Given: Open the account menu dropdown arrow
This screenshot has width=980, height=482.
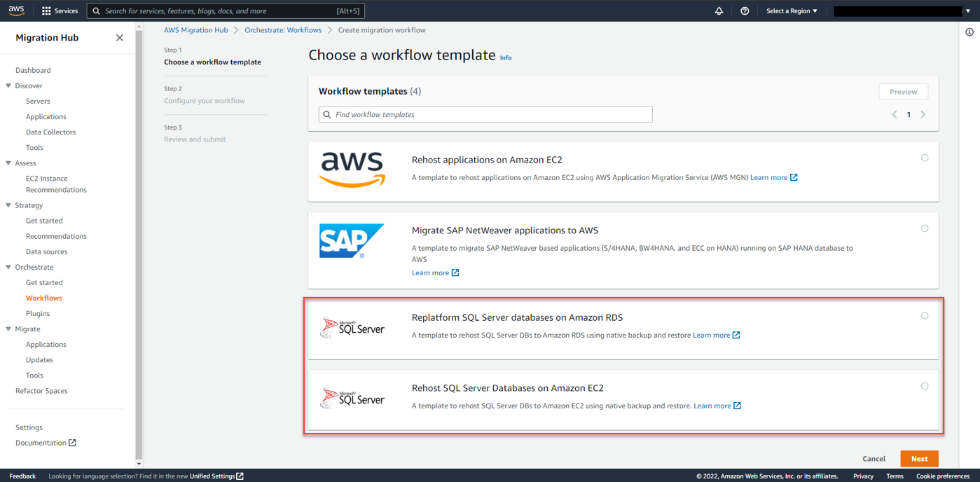Looking at the screenshot, I should click(968, 11).
